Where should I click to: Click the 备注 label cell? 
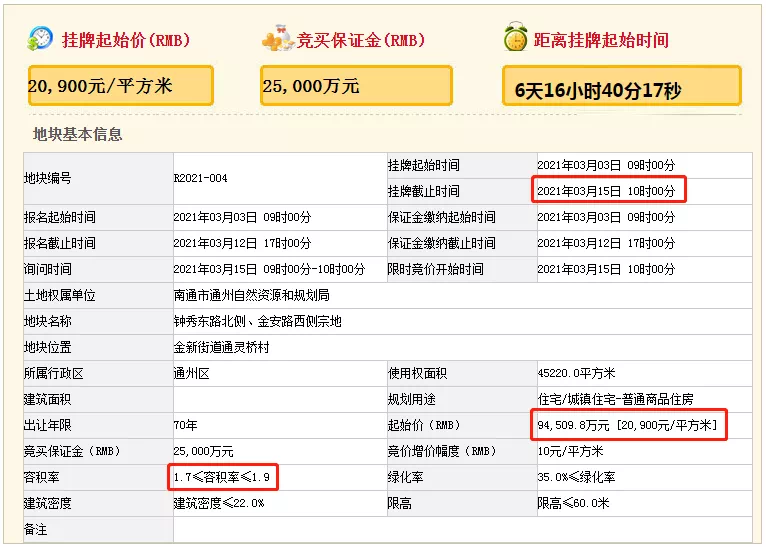[x=98, y=529]
